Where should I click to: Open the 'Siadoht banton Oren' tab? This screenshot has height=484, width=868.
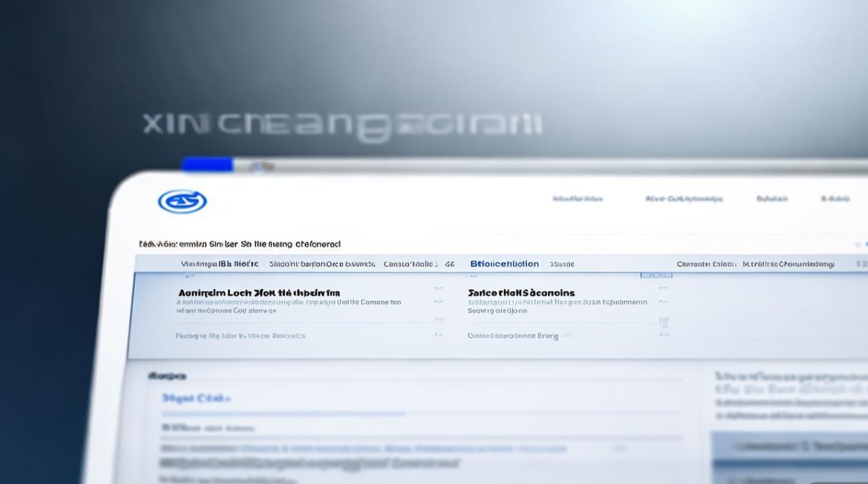[x=322, y=264]
